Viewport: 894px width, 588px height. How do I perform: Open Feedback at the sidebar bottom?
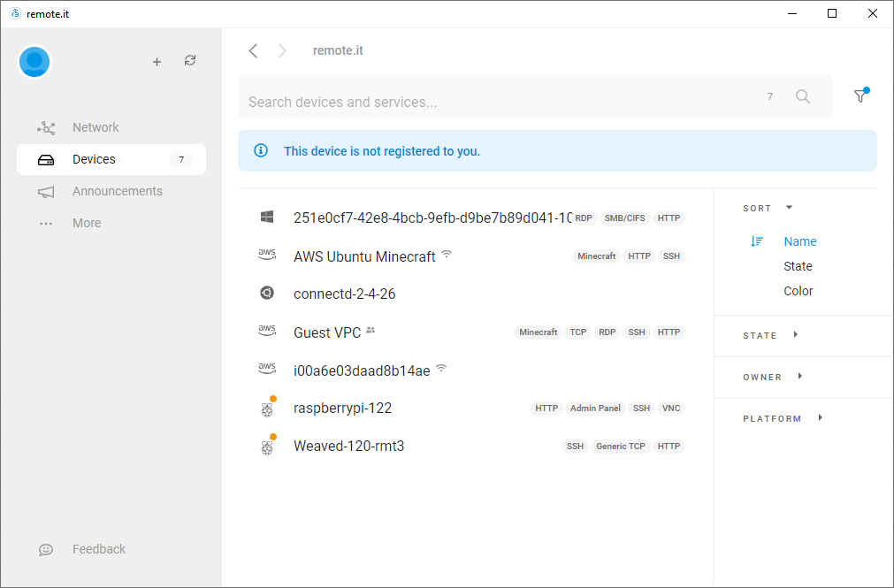(111, 549)
